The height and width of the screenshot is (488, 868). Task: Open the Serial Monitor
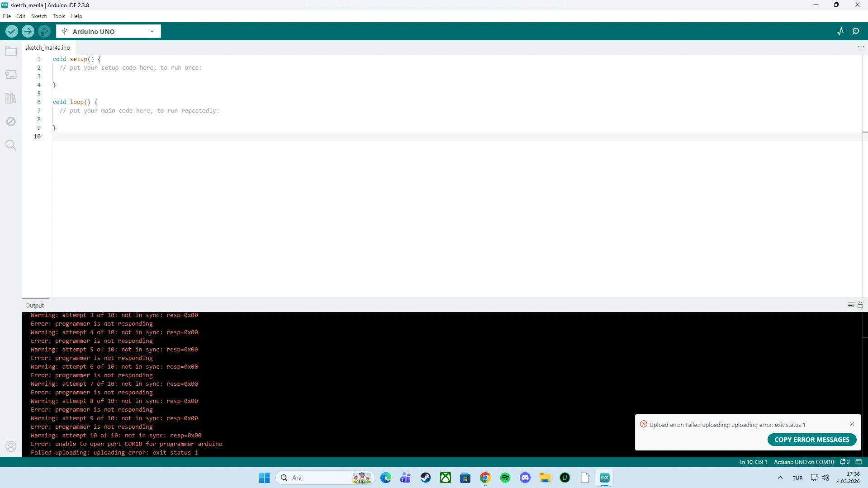(857, 31)
